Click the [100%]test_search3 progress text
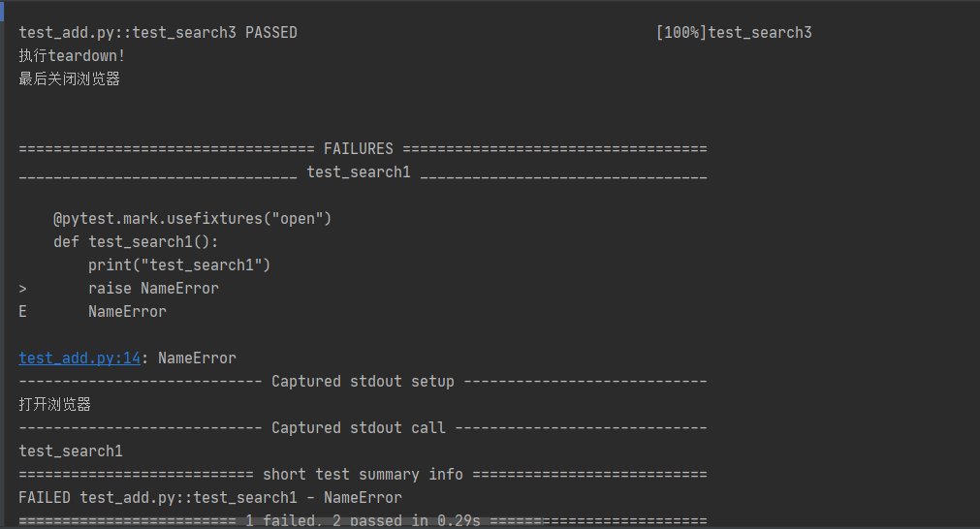 point(734,33)
